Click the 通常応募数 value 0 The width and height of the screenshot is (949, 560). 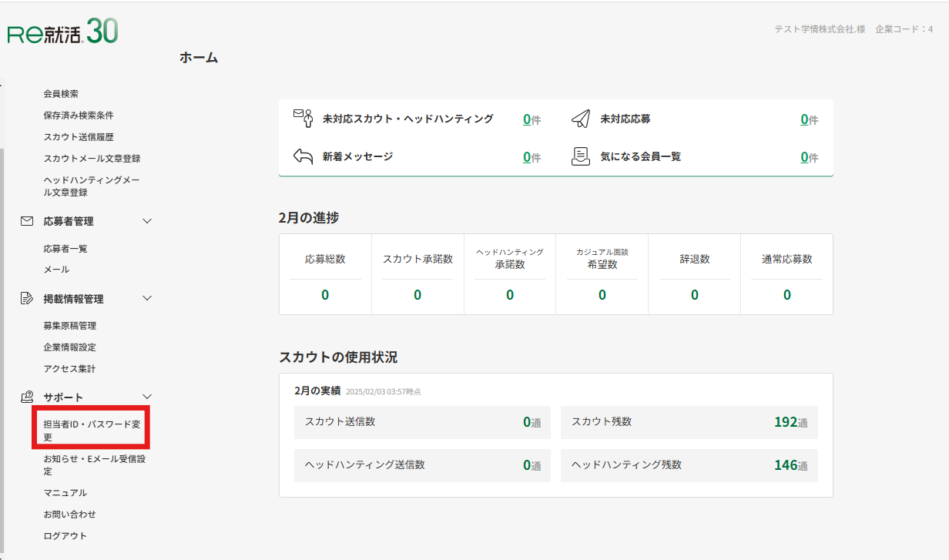pos(787,295)
